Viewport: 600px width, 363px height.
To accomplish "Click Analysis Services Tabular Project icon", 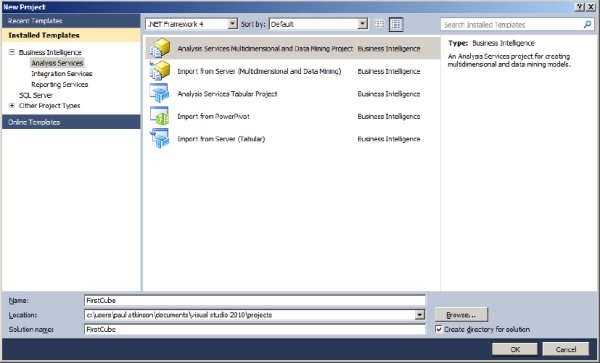I will [x=160, y=93].
